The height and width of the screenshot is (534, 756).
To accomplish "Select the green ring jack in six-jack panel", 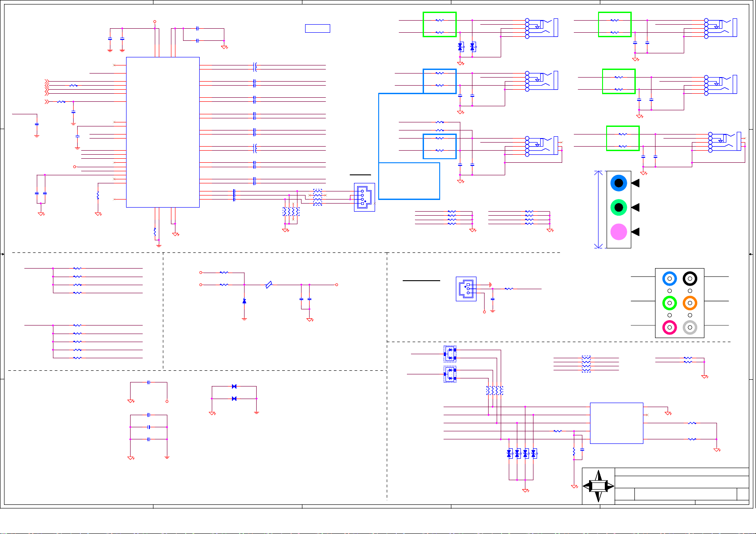I will 669,303.
